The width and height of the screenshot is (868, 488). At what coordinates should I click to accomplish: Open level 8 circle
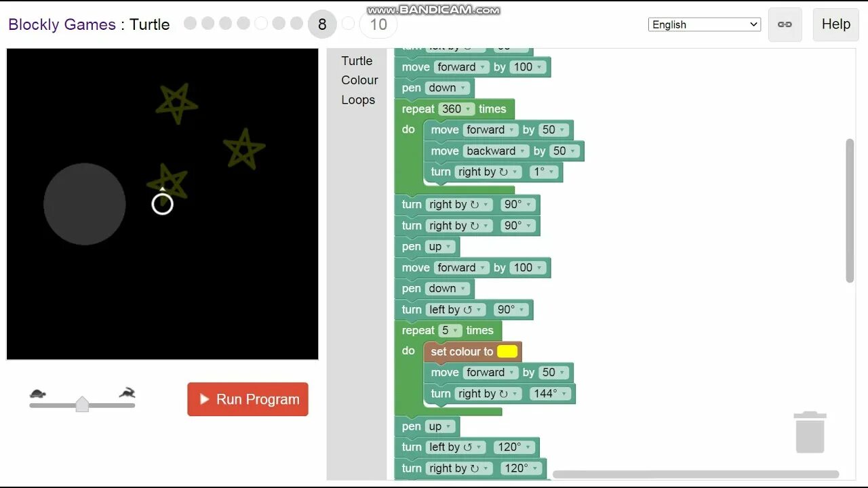322,24
